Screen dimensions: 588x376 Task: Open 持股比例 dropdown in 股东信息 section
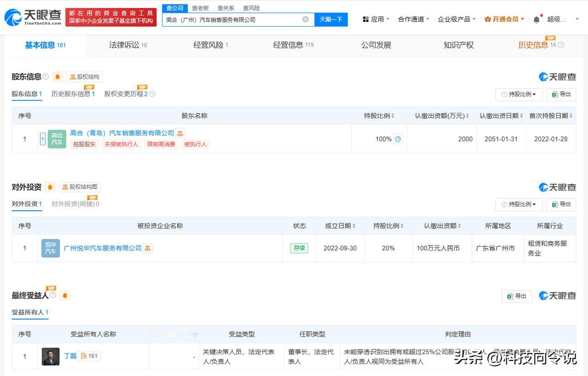click(519, 95)
